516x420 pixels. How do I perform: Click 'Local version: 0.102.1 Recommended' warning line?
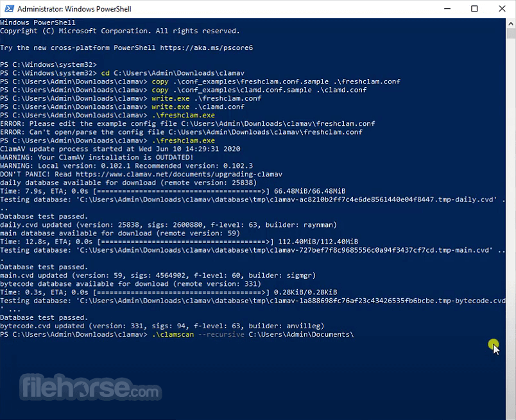point(126,166)
